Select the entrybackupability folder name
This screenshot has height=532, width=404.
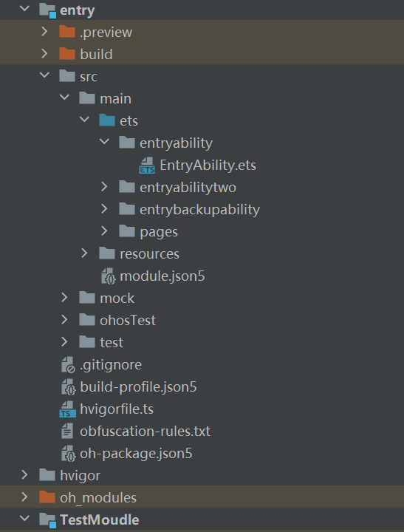tap(200, 210)
